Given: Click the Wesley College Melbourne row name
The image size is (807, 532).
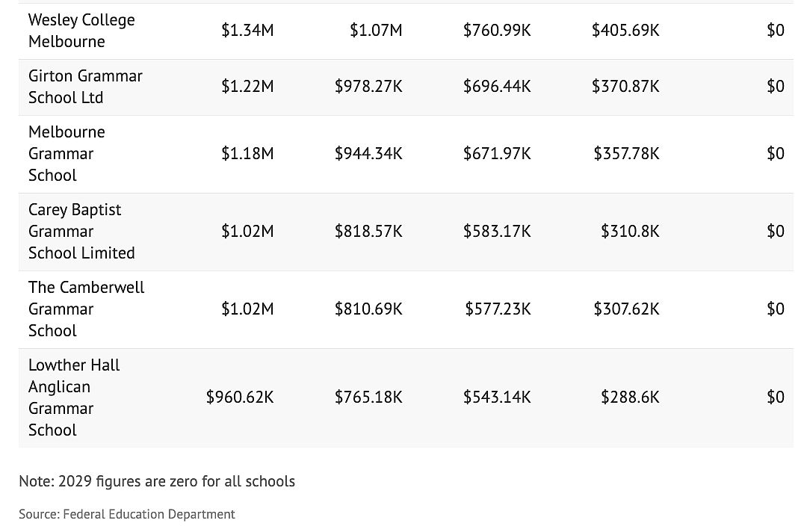Looking at the screenshot, I should click(x=81, y=31).
